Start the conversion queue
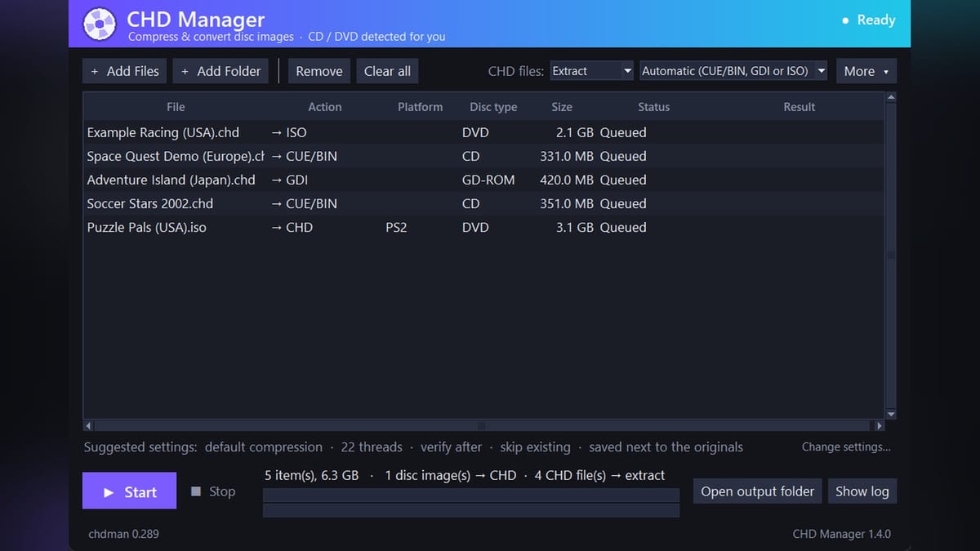 [x=129, y=491]
